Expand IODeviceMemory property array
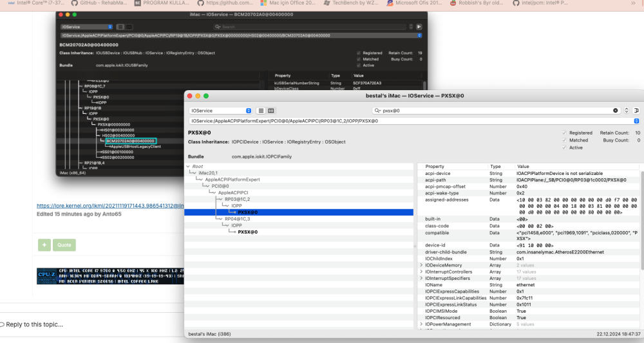The width and height of the screenshot is (644, 343). (x=421, y=266)
